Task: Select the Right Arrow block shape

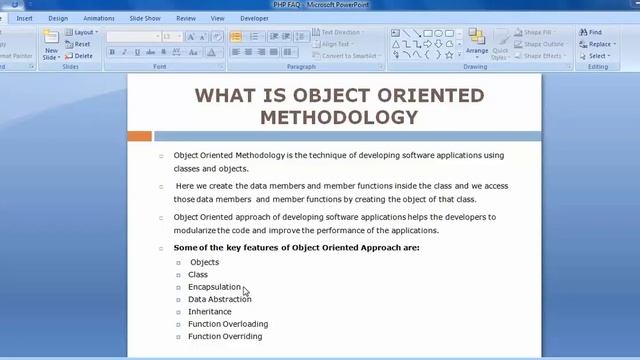Action: (x=428, y=44)
